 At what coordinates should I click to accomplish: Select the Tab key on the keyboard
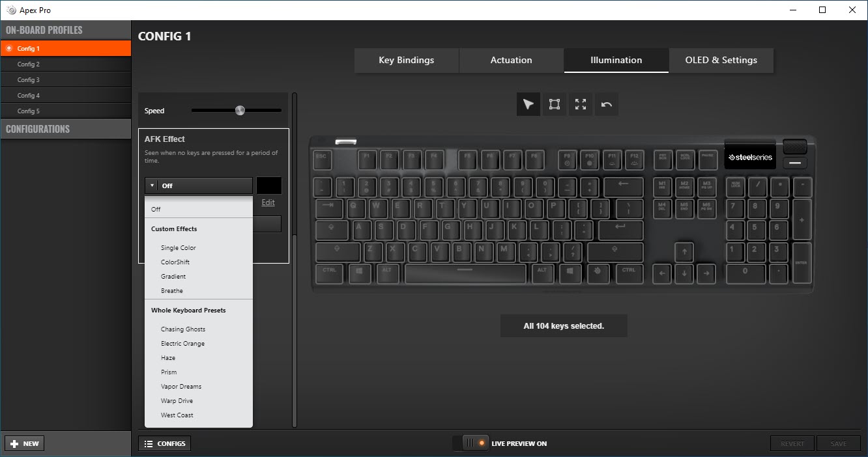pos(329,208)
